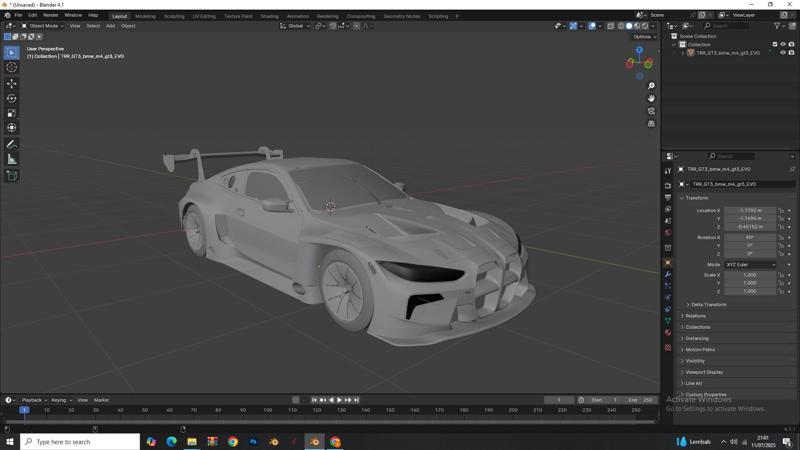Image resolution: width=800 pixels, height=450 pixels.
Task: Choose the Annotate tool
Action: 11,144
